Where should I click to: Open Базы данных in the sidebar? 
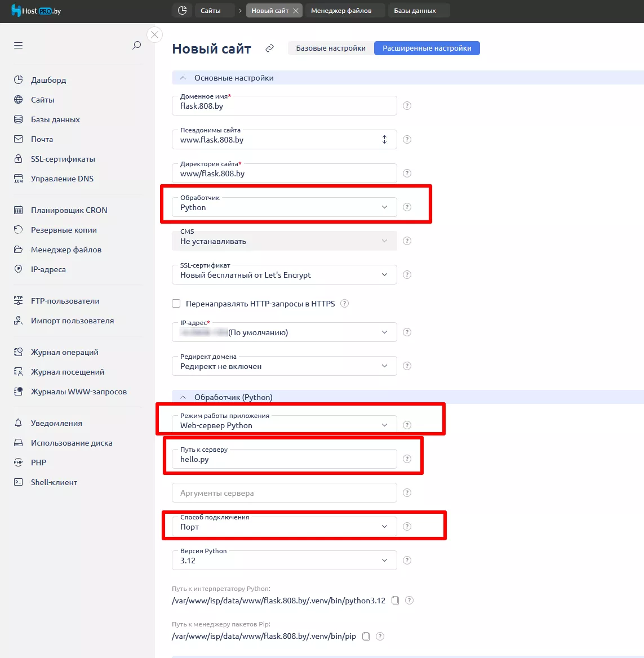coord(55,119)
